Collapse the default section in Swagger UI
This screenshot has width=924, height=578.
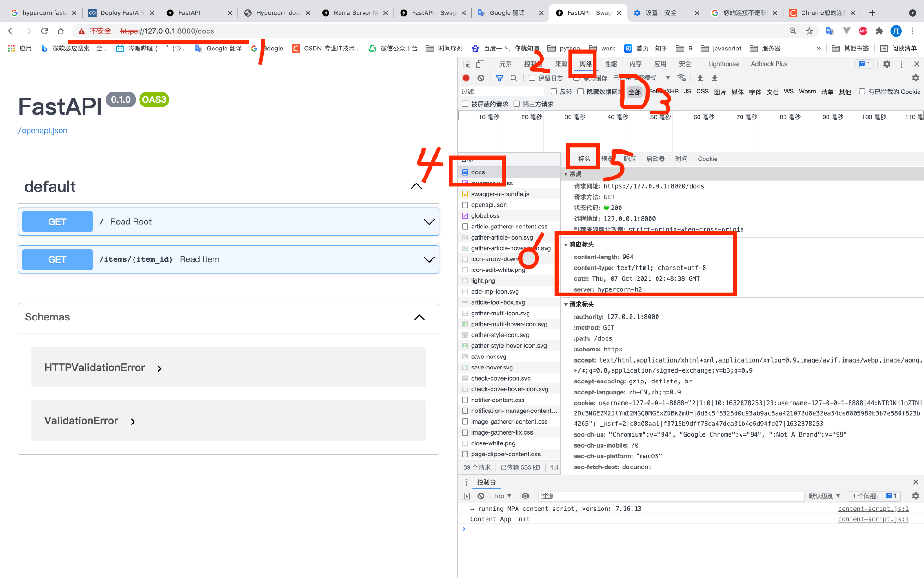416,186
